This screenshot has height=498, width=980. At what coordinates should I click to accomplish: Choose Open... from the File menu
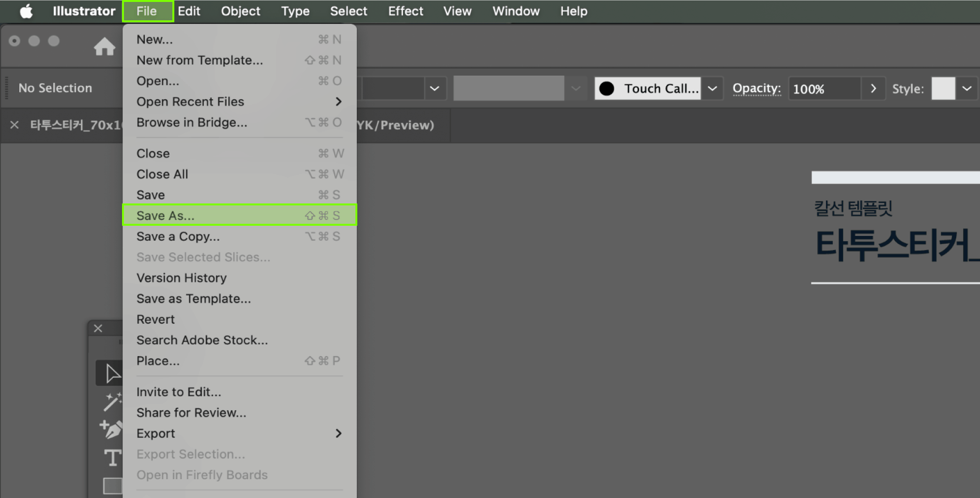240,81
